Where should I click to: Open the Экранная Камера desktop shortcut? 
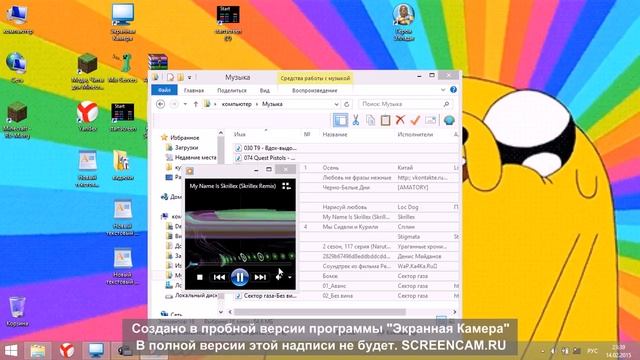click(123, 22)
